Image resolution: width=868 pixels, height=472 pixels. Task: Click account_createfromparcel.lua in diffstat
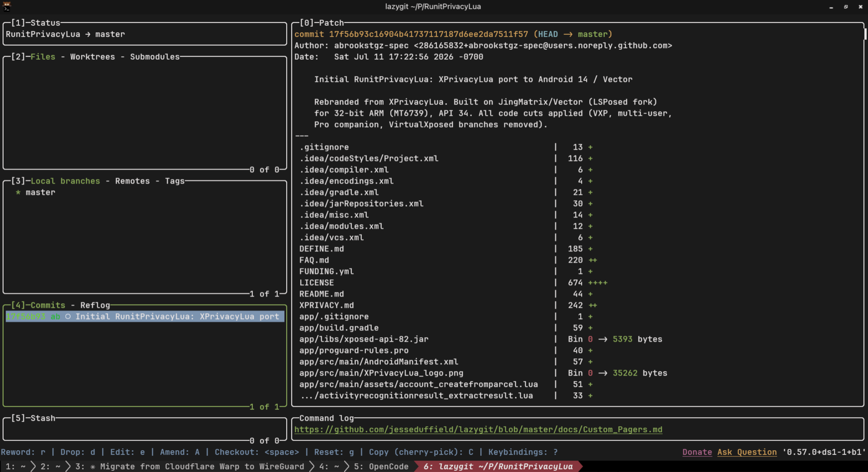point(418,384)
